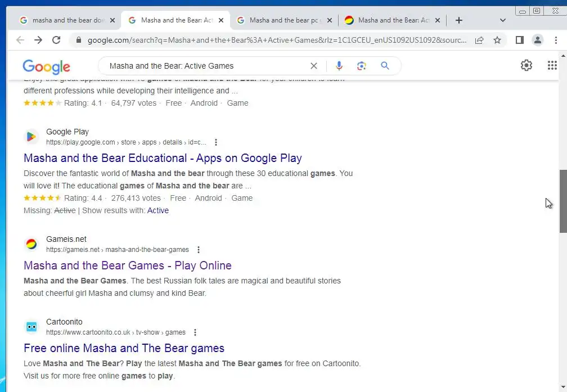
Task: Click the Google Play favicon
Action: pyautogui.click(x=31, y=137)
